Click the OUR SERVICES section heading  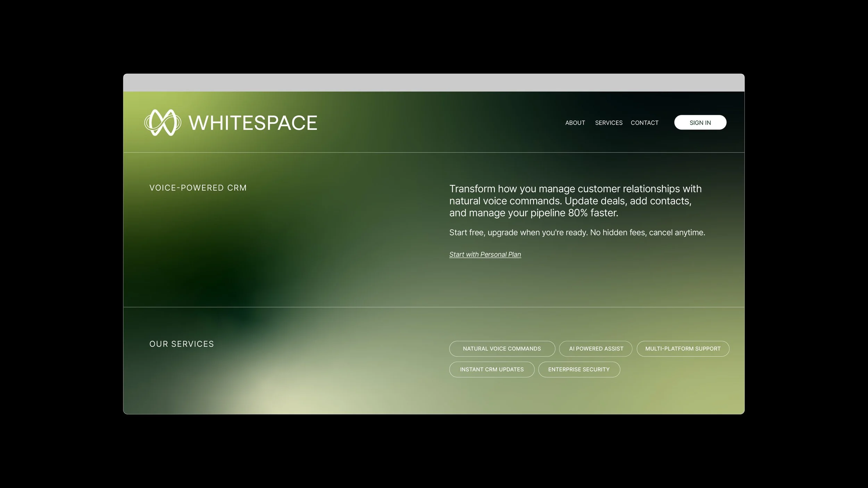point(182,344)
